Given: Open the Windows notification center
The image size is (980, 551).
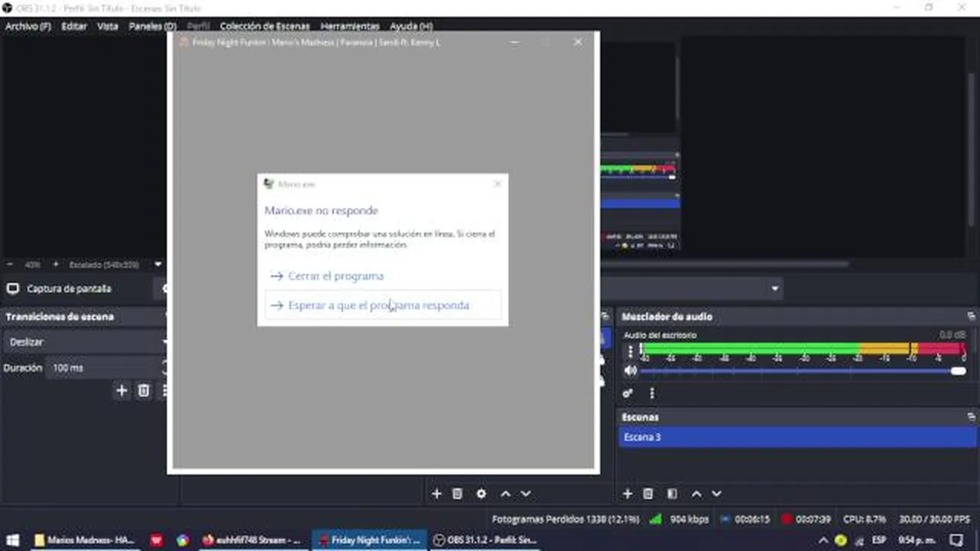Looking at the screenshot, I should coord(955,540).
